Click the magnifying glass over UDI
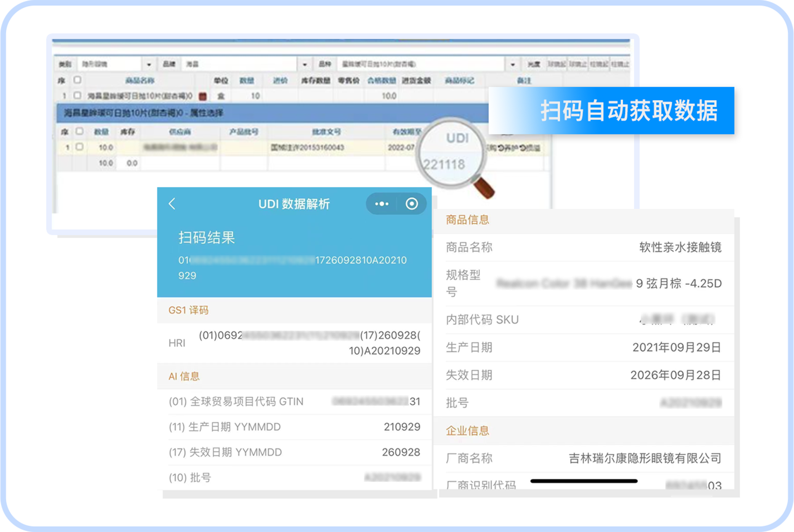794x532 pixels. 455,157
